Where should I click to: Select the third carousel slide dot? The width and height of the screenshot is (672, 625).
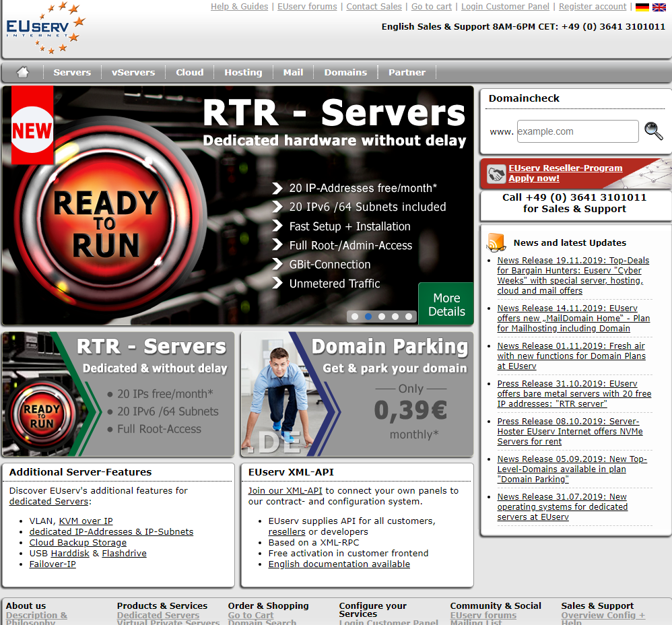pos(382,316)
